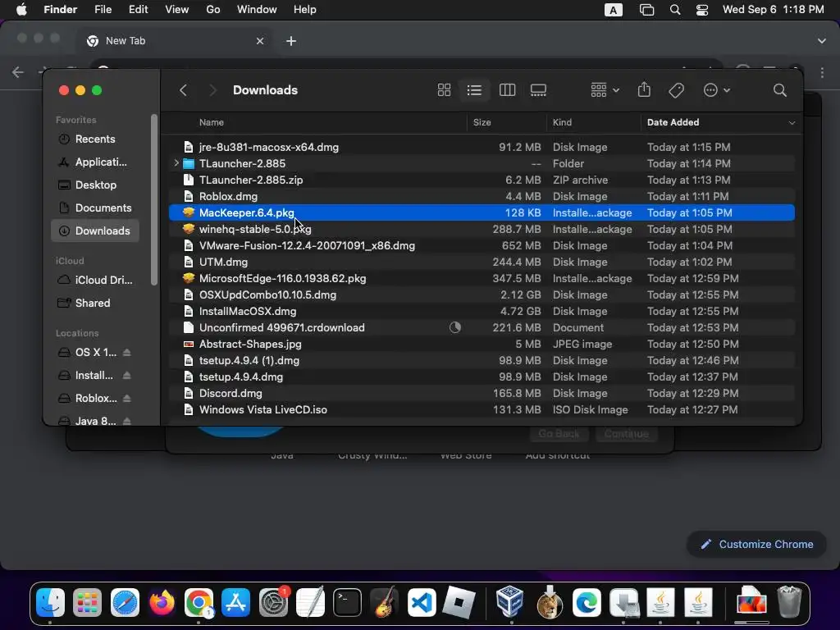840x630 pixels.
Task: Open a new Chrome tab with plus
Action: 291,41
